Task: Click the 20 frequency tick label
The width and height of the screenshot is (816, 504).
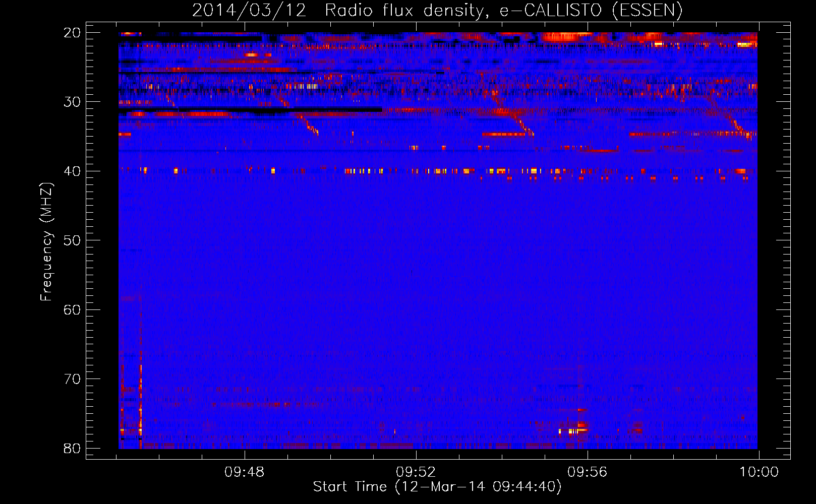Action: (x=72, y=33)
